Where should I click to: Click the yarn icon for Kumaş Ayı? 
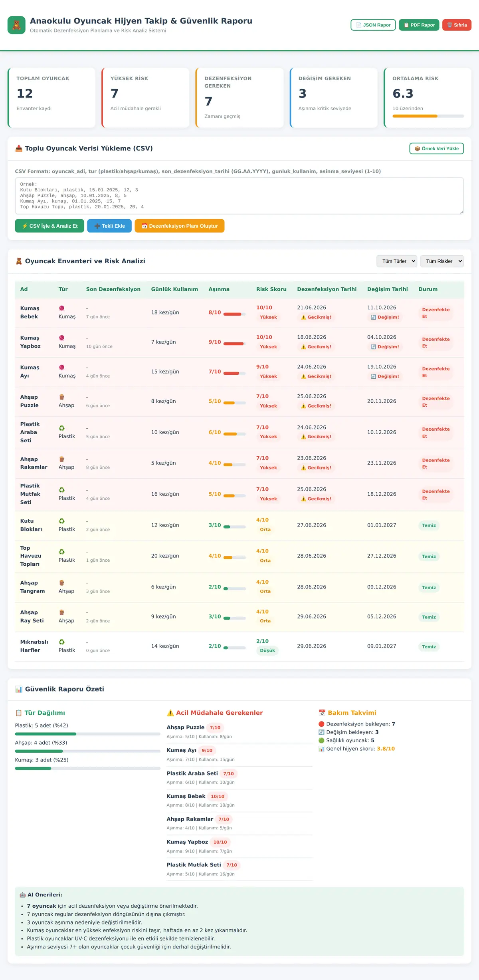click(61, 367)
